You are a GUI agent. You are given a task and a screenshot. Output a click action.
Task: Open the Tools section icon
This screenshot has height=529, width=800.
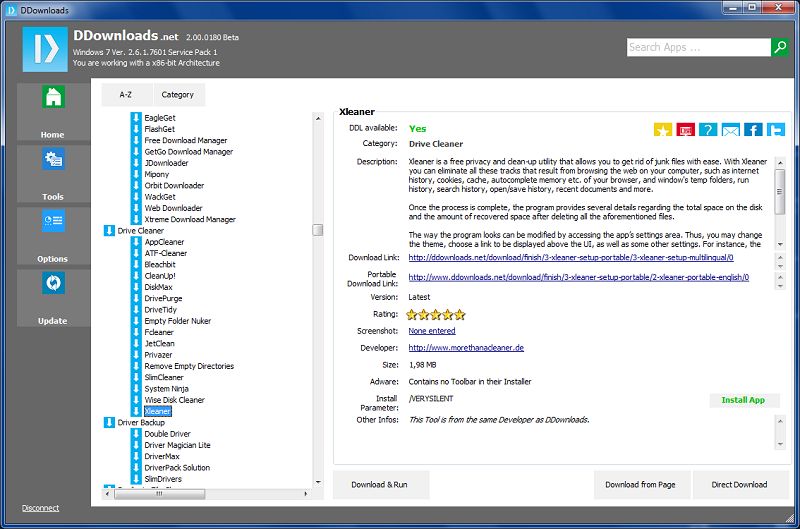(x=53, y=160)
